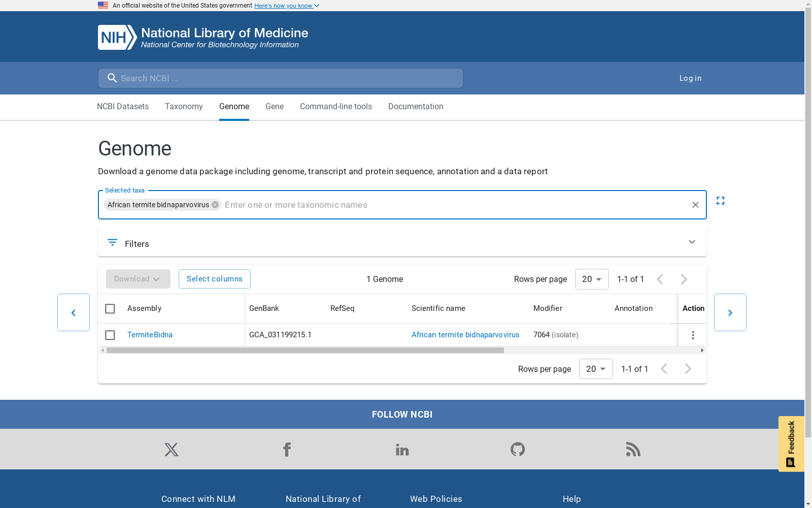
Task: Expand the Filters panel chevron
Action: pos(692,242)
